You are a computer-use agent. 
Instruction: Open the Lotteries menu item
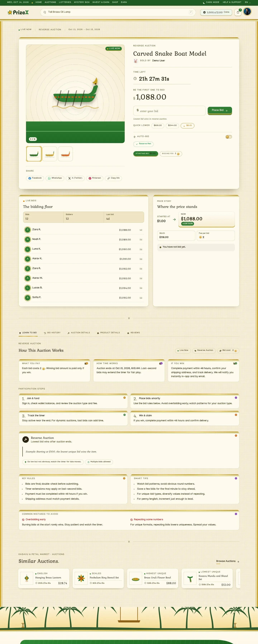(x=65, y=2)
